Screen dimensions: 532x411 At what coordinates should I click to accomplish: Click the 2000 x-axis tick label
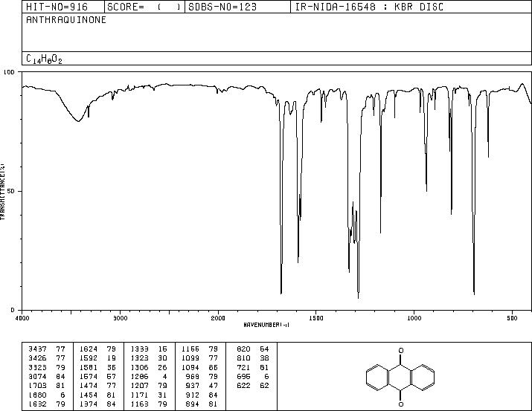[x=218, y=318]
